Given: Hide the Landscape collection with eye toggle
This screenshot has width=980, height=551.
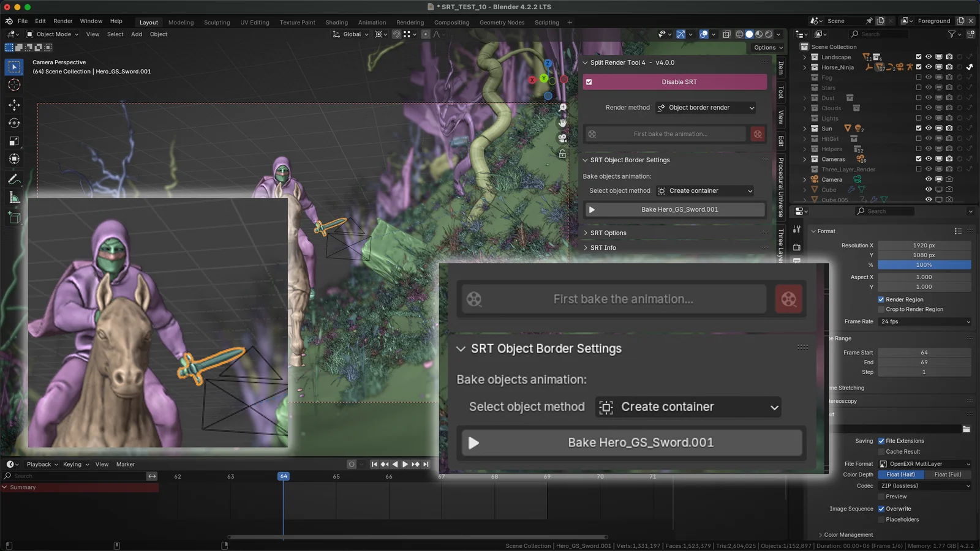Looking at the screenshot, I should point(928,56).
